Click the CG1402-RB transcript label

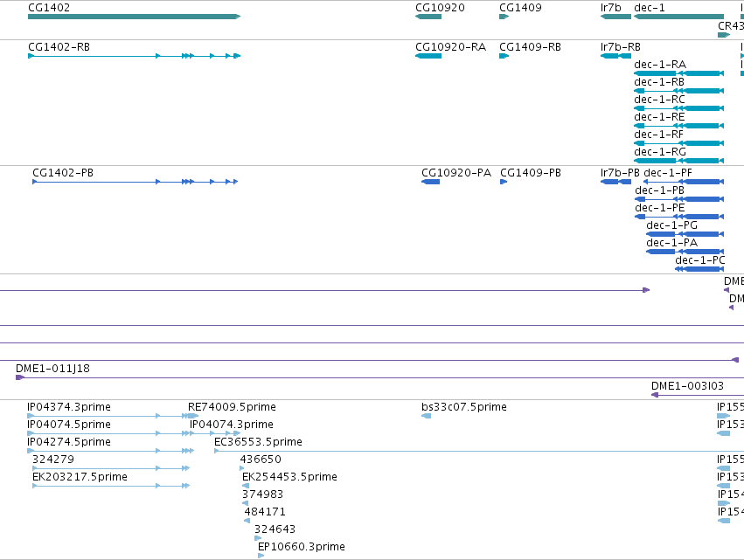(59, 47)
